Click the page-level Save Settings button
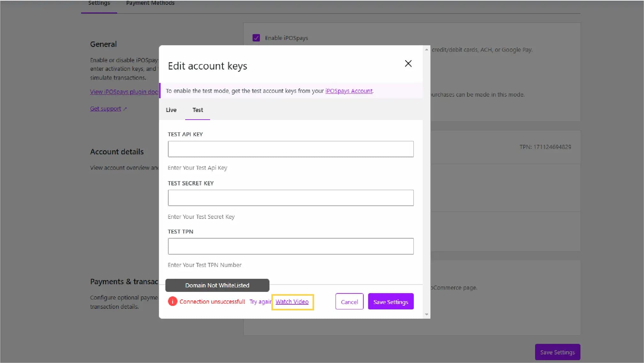 (x=557, y=352)
